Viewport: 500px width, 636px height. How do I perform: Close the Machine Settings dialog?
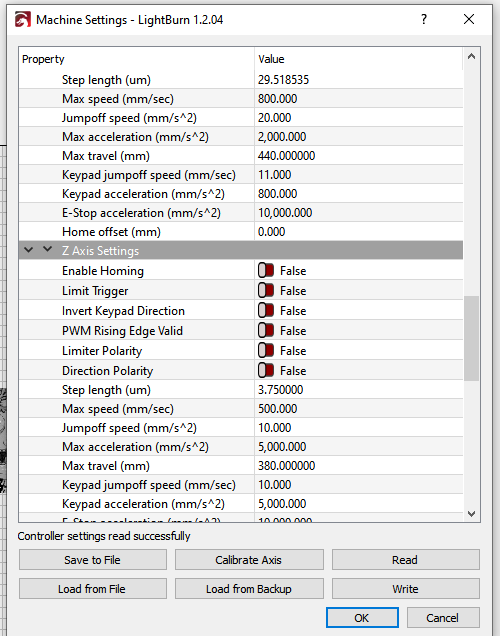(469, 19)
